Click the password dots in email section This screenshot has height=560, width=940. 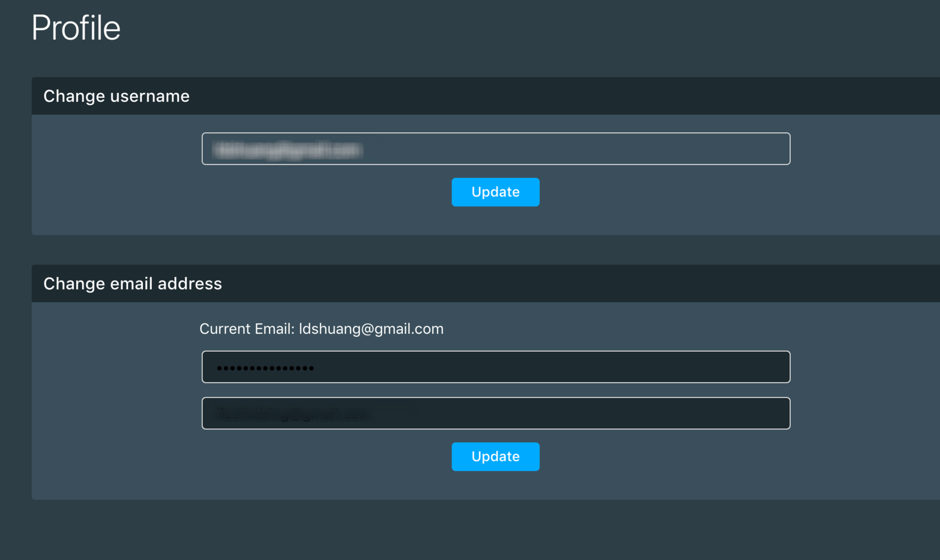coord(265,368)
